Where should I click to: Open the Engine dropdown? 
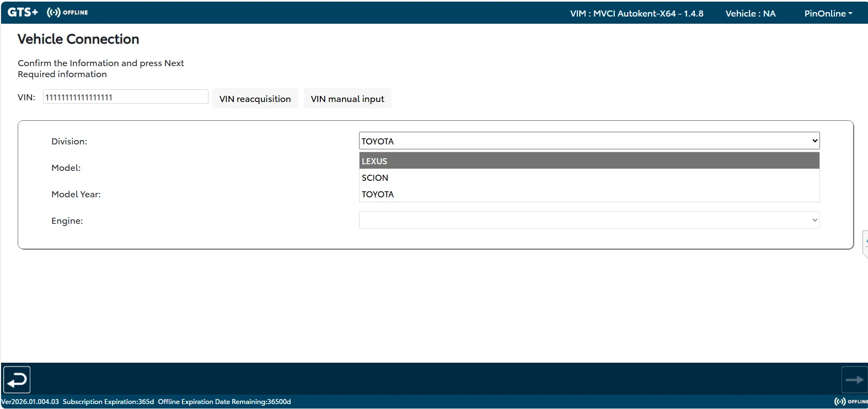(589, 220)
